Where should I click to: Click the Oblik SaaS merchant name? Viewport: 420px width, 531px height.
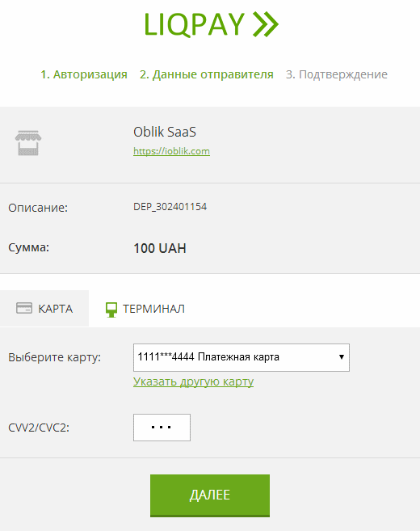pos(165,132)
